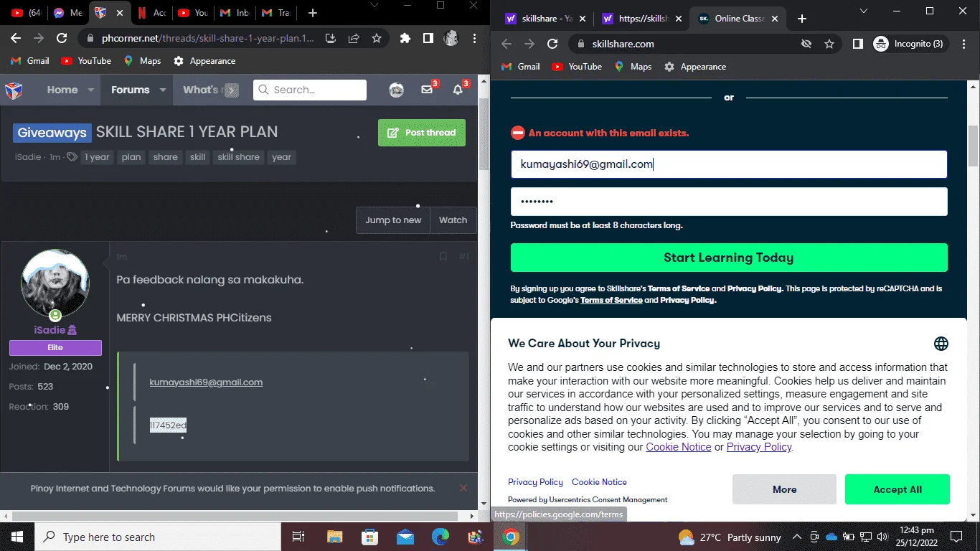Open Giveaways prefix label

tap(52, 133)
